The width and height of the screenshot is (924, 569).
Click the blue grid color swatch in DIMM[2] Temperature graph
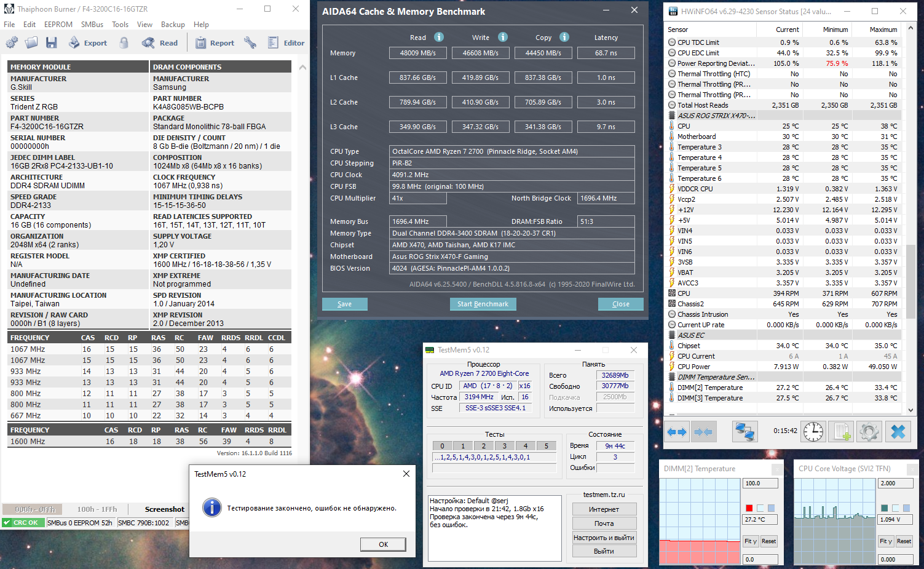(771, 508)
